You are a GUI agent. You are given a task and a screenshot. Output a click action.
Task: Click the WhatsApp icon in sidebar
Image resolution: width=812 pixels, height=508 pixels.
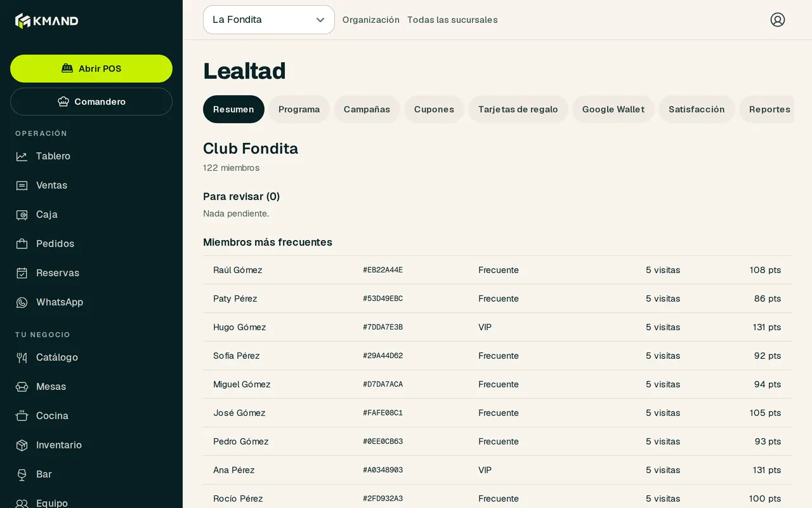22,302
